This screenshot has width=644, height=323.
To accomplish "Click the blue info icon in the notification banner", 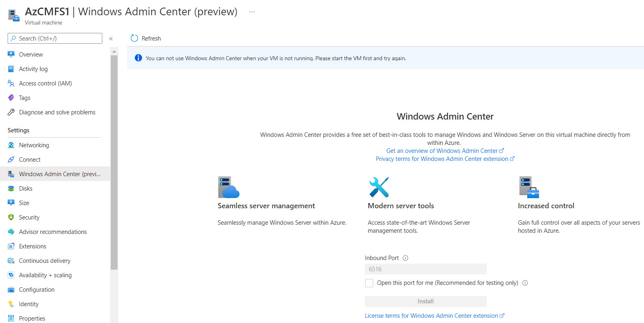I will point(138,58).
